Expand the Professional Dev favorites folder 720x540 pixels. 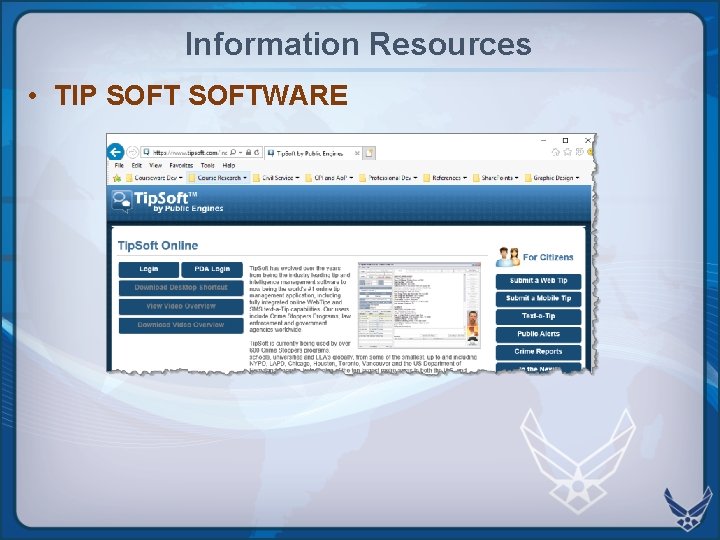click(388, 178)
